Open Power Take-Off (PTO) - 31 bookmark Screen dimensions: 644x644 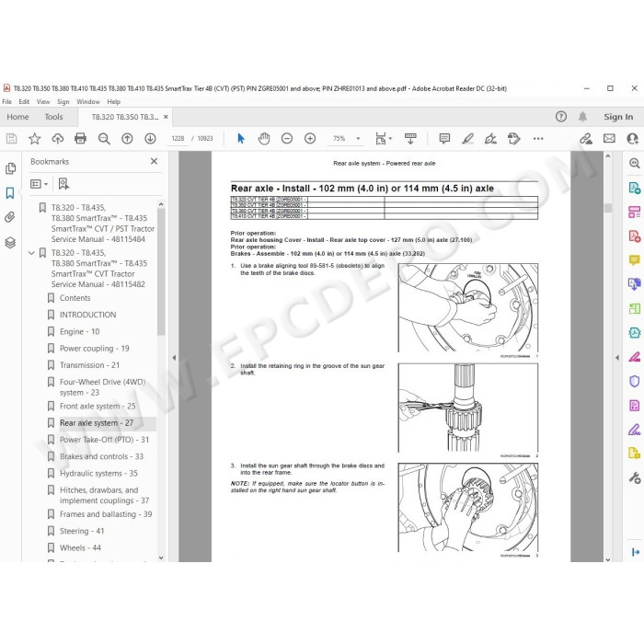(104, 440)
